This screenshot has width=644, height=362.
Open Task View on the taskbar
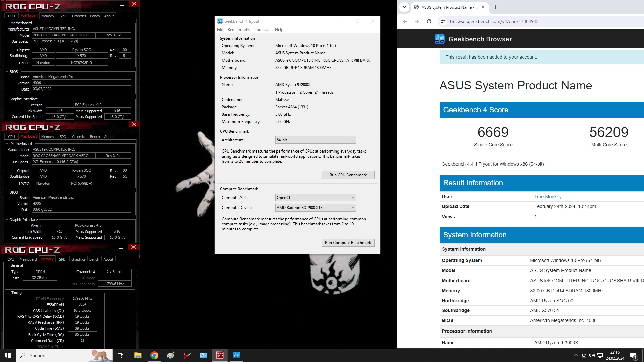[121, 355]
